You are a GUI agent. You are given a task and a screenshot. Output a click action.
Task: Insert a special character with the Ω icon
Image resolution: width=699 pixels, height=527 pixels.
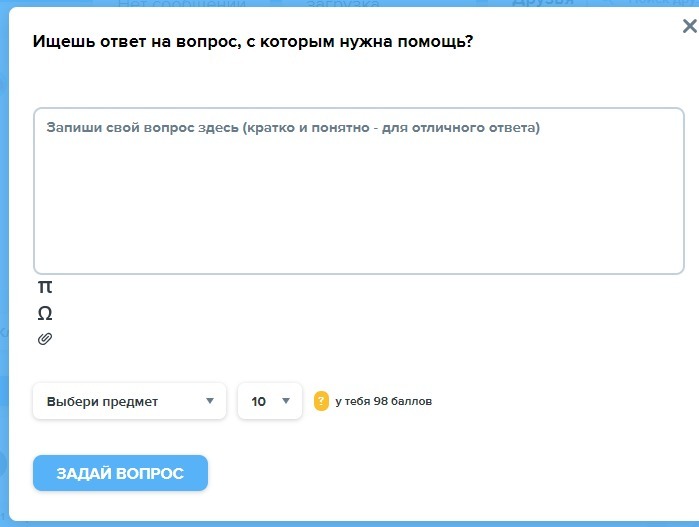tap(45, 313)
